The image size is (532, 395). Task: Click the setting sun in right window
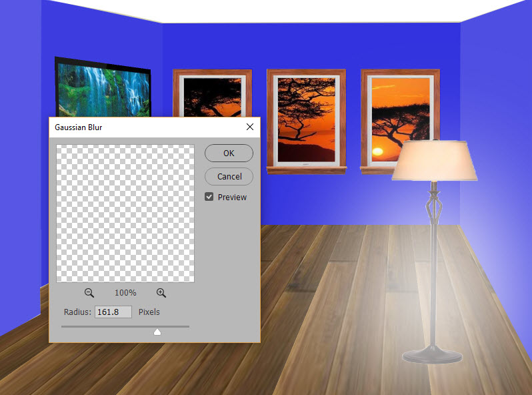click(377, 151)
